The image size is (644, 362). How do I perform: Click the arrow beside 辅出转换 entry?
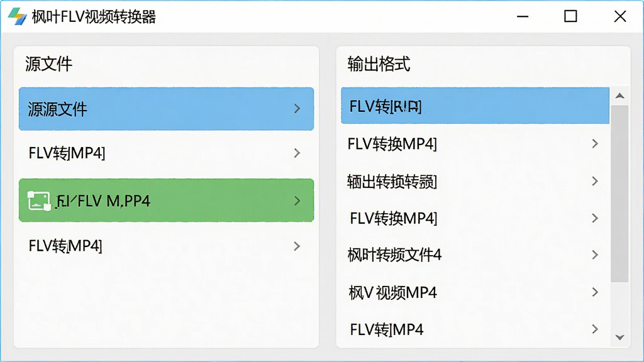click(x=595, y=181)
